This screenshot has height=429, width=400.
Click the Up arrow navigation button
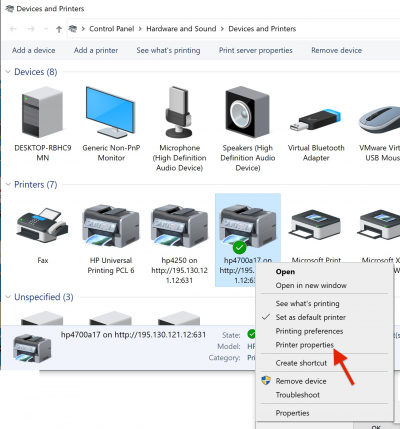[59, 29]
